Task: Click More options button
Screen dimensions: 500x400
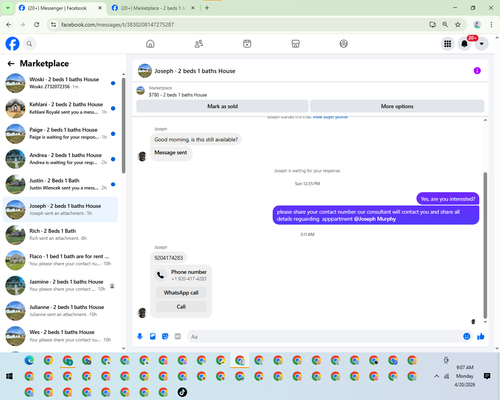Action: click(x=397, y=106)
